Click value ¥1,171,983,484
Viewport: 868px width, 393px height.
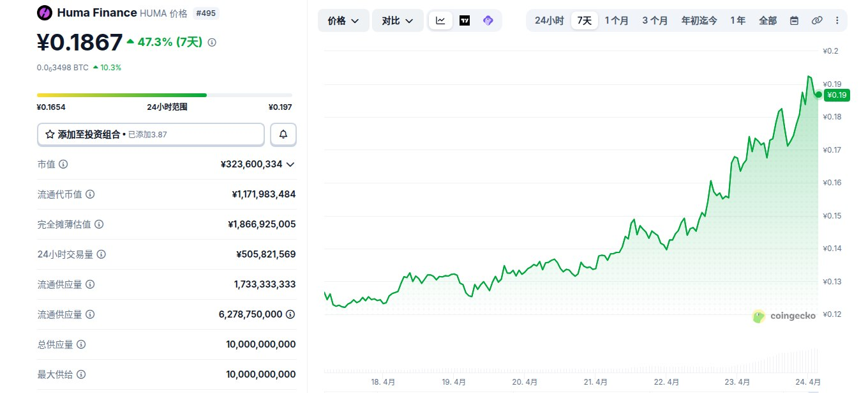[264, 194]
